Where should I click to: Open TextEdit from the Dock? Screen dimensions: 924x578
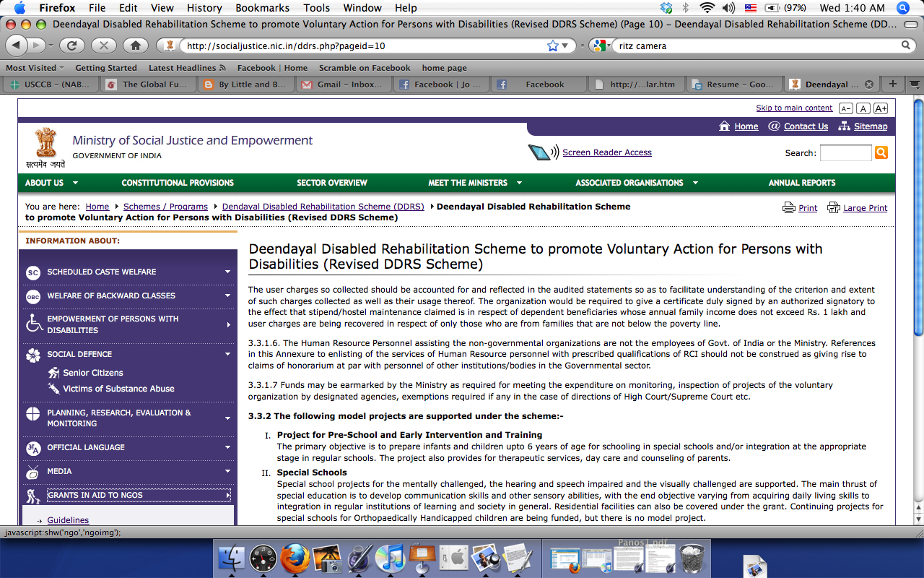[517, 558]
